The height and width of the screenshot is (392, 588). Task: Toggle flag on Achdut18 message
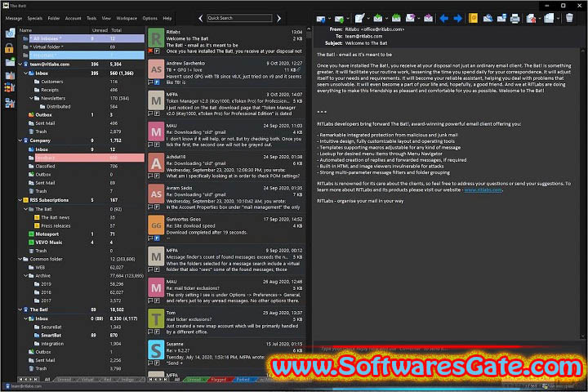[150, 176]
